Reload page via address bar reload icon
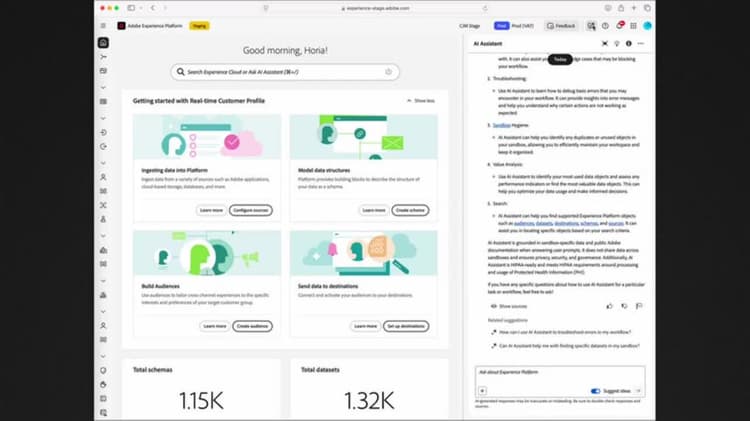Image resolution: width=750 pixels, height=421 pixels. tap(485, 8)
